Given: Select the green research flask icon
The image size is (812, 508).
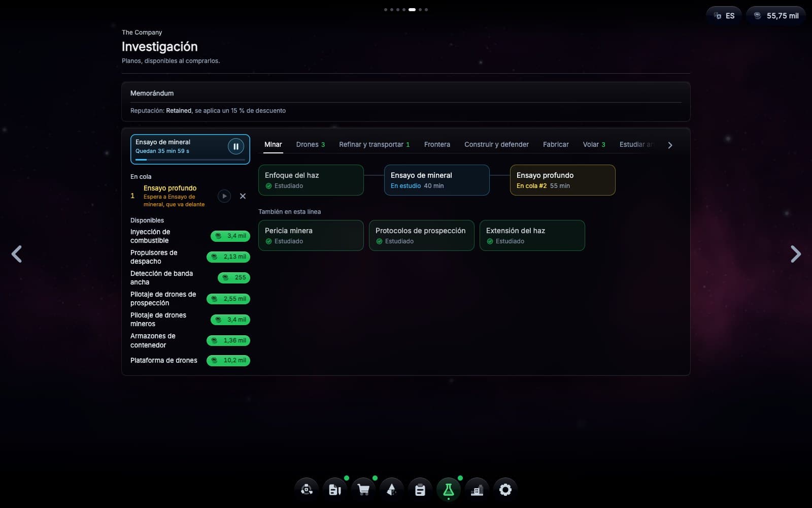Looking at the screenshot, I should [449, 490].
